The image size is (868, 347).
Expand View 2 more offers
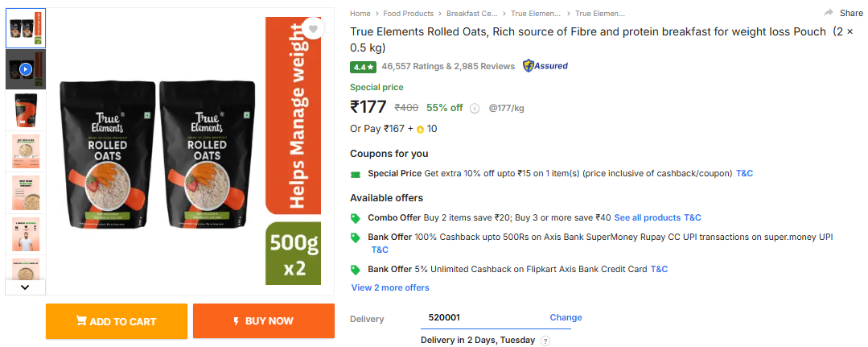tap(390, 287)
